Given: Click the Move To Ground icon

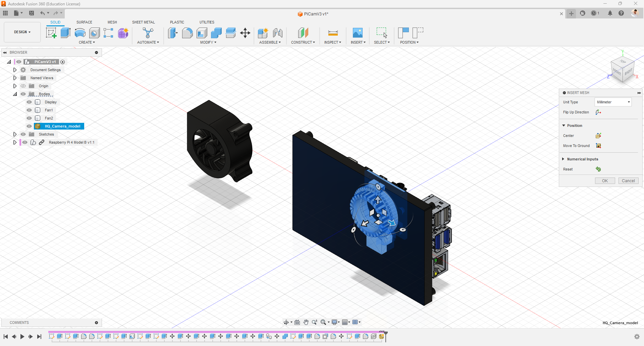Looking at the screenshot, I should [x=599, y=146].
